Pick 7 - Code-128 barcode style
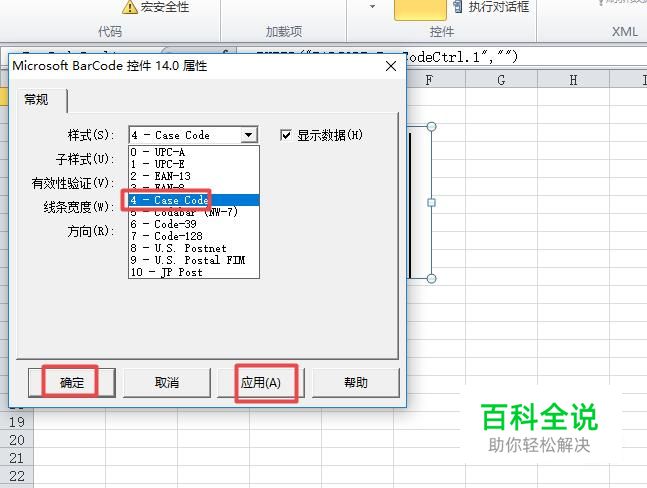Image resolution: width=647 pixels, height=488 pixels. click(x=194, y=236)
